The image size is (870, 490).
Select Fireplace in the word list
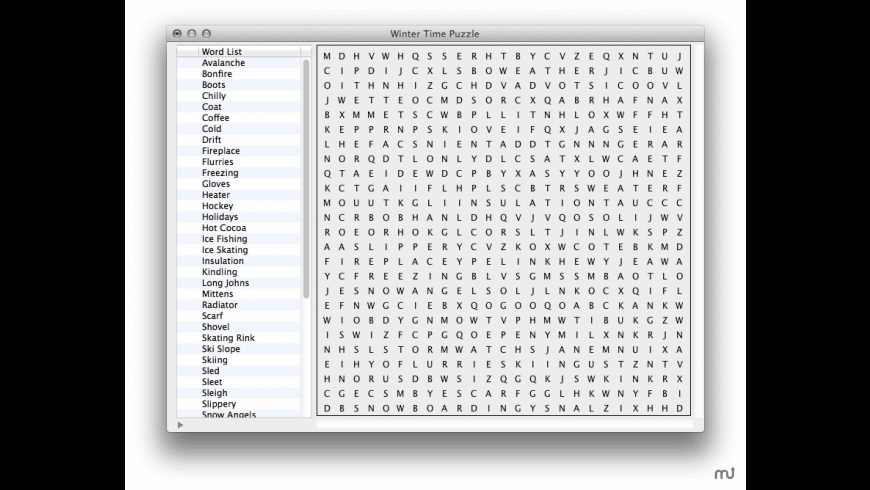pyautogui.click(x=239, y=151)
